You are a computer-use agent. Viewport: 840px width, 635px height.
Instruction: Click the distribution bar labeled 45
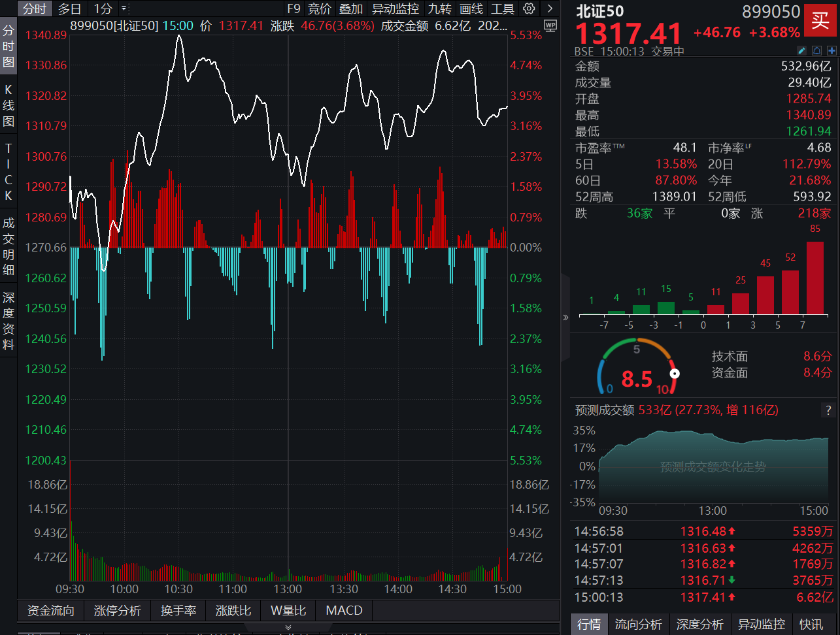point(765,295)
